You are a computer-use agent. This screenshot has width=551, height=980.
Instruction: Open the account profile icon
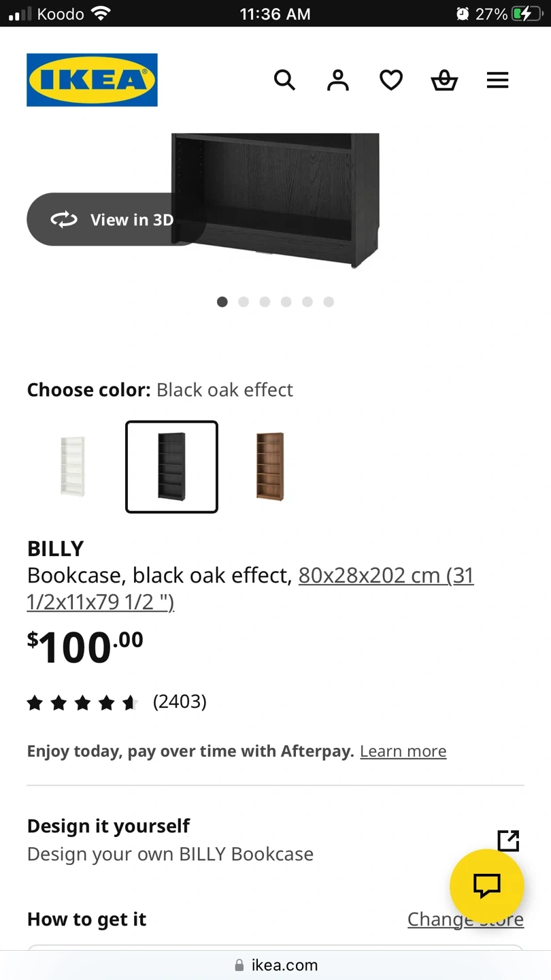coord(337,80)
